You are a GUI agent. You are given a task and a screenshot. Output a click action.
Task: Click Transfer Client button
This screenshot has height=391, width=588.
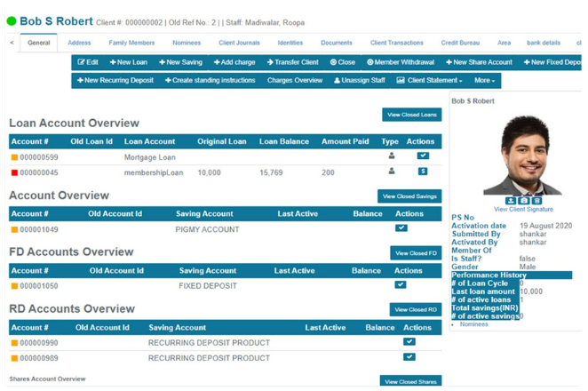pos(293,62)
